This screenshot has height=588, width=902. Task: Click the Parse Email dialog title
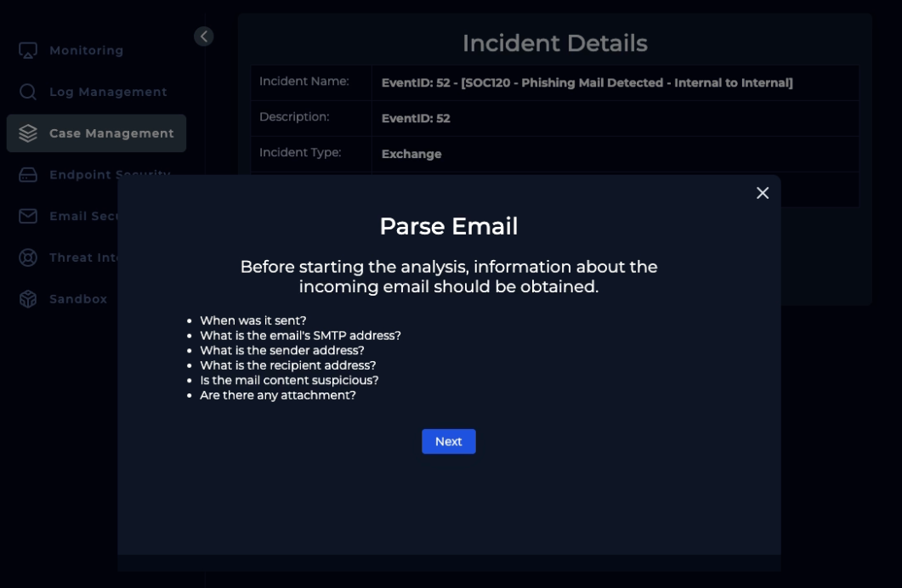[448, 226]
